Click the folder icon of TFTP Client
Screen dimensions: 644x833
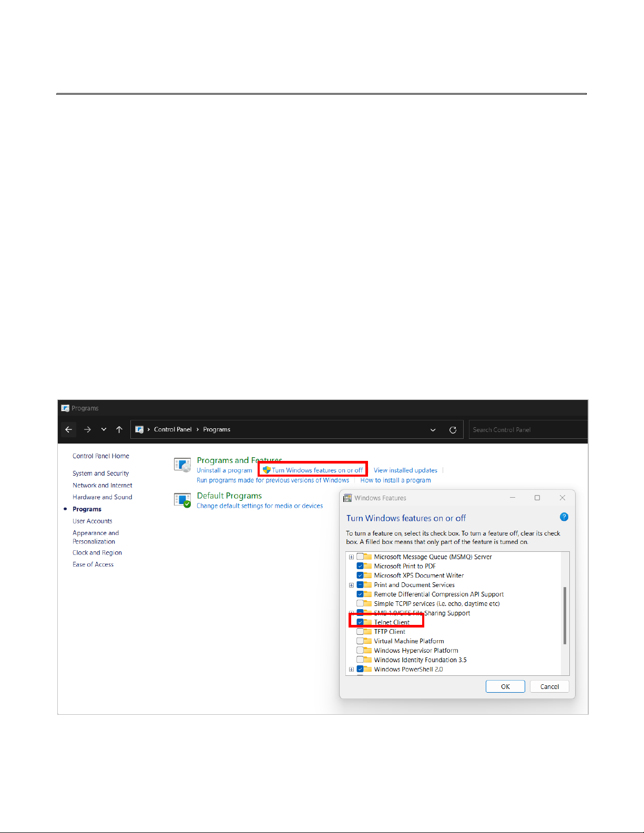[x=368, y=632]
